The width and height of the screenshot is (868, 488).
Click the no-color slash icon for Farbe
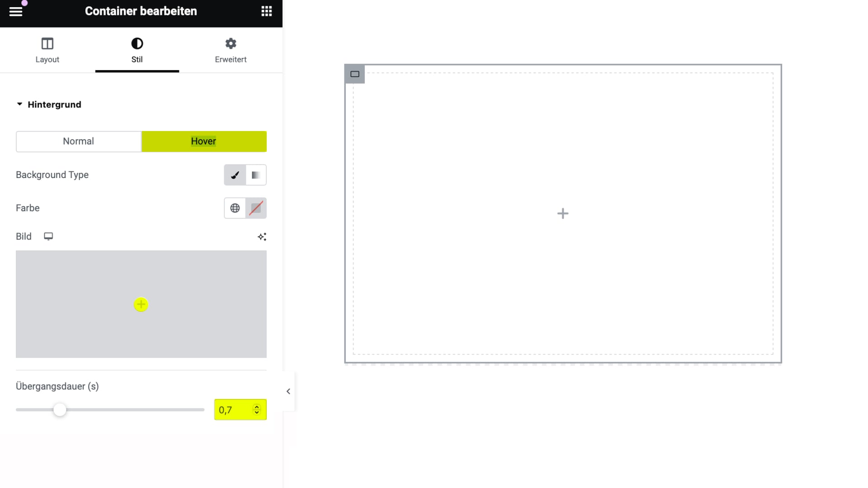tap(256, 208)
